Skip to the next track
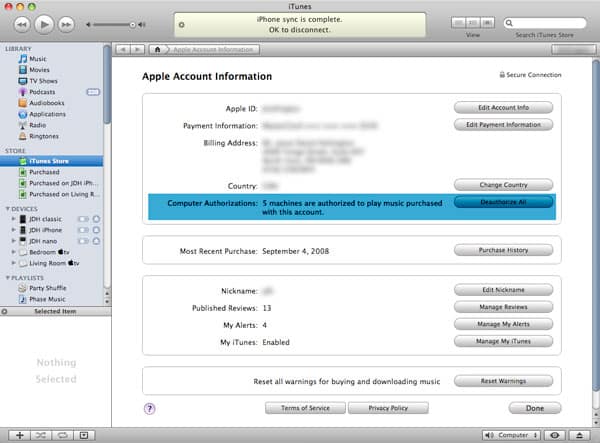Screen dimensions: 600x443 67,23
